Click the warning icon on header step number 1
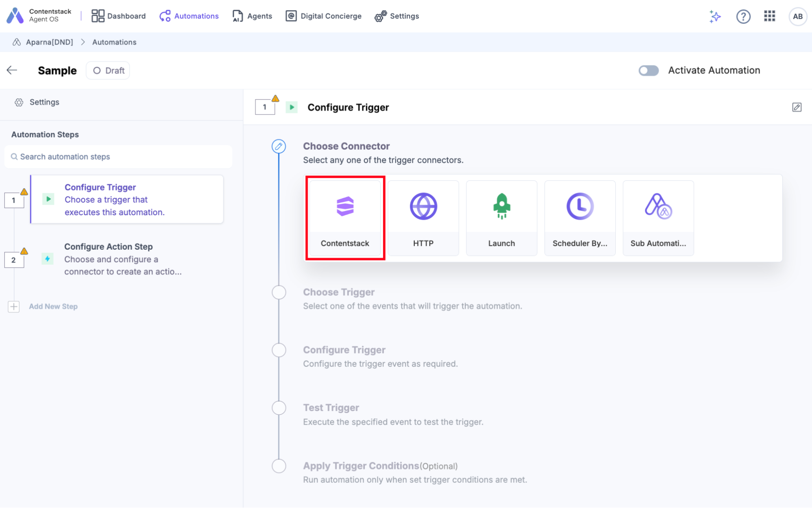812x508 pixels. pyautogui.click(x=275, y=98)
